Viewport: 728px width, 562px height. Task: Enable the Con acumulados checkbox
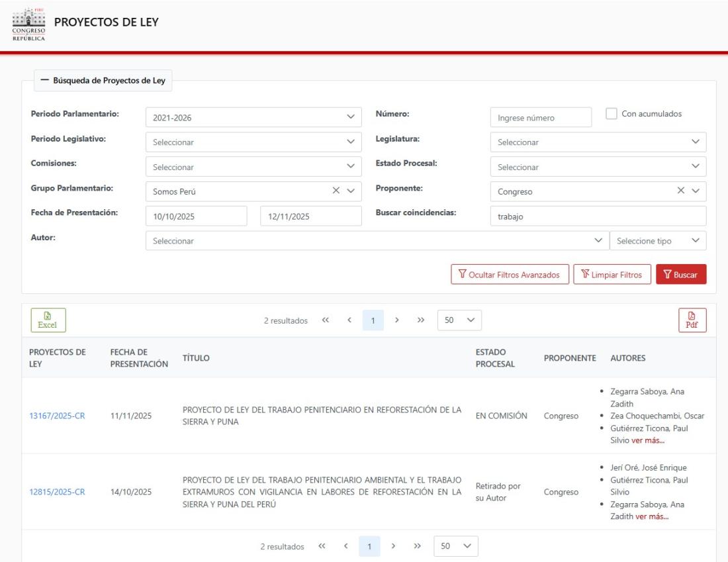(612, 114)
